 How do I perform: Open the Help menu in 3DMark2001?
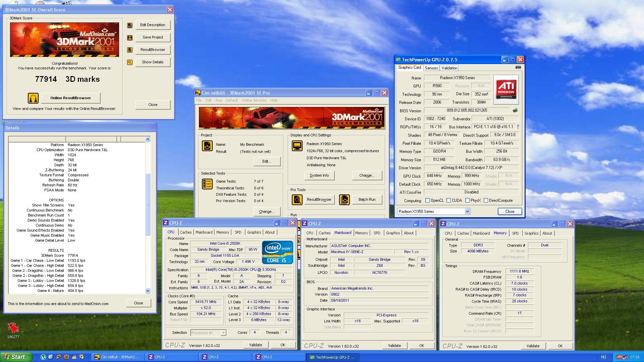coord(274,100)
